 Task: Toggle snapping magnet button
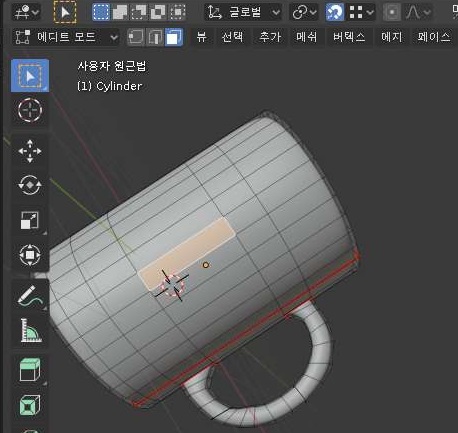[x=334, y=12]
